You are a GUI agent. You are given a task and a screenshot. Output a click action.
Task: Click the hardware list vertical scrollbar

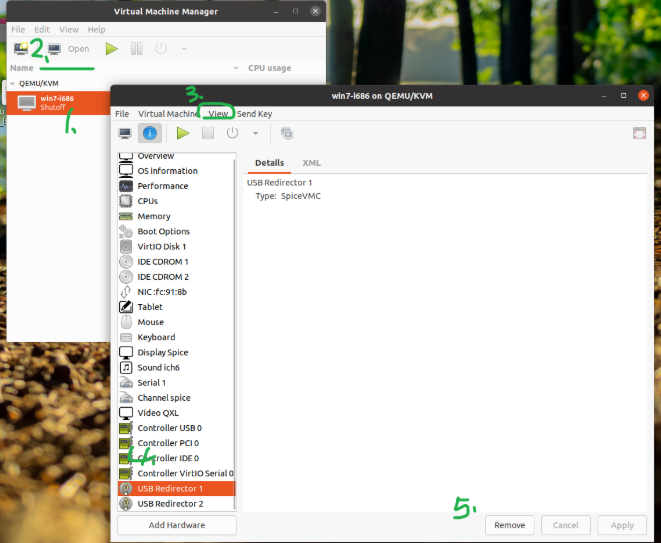pos(235,332)
